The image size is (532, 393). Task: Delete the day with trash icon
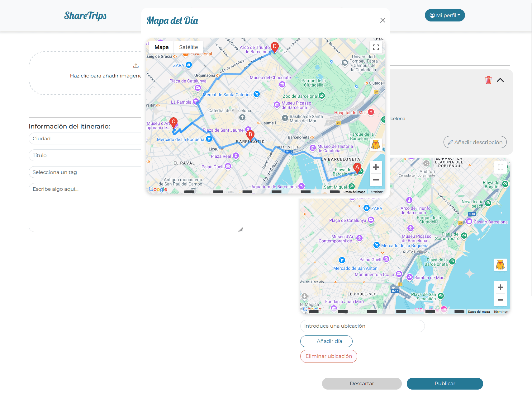(x=488, y=80)
